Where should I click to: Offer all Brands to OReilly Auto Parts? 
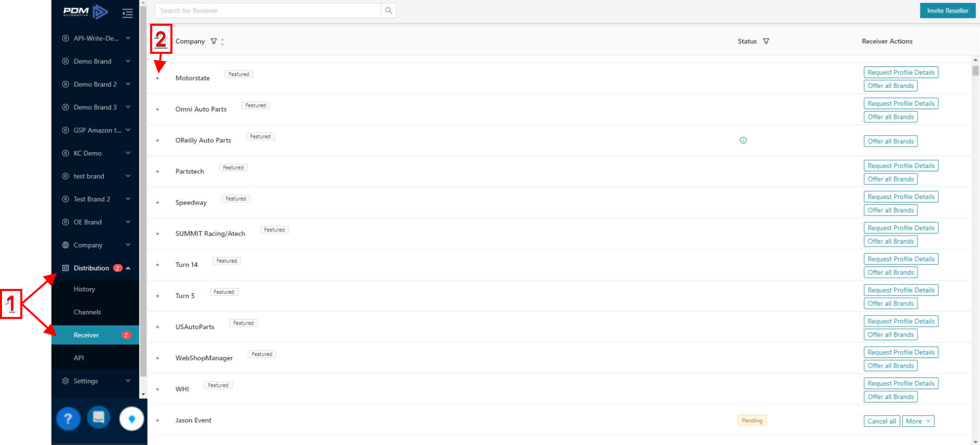[x=890, y=141]
